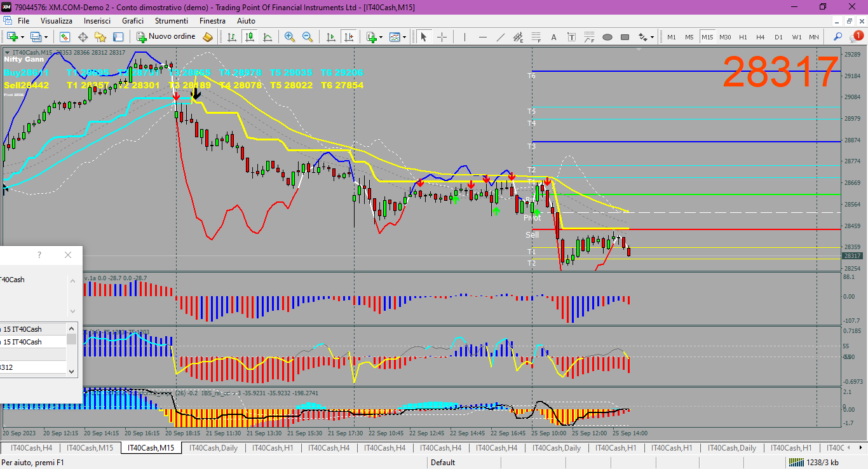Open the Grafici menu
Viewport: 868px width, 469px height.
pyautogui.click(x=133, y=21)
